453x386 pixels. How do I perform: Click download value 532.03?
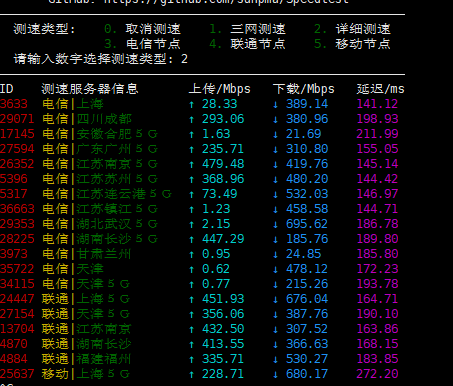tap(307, 194)
